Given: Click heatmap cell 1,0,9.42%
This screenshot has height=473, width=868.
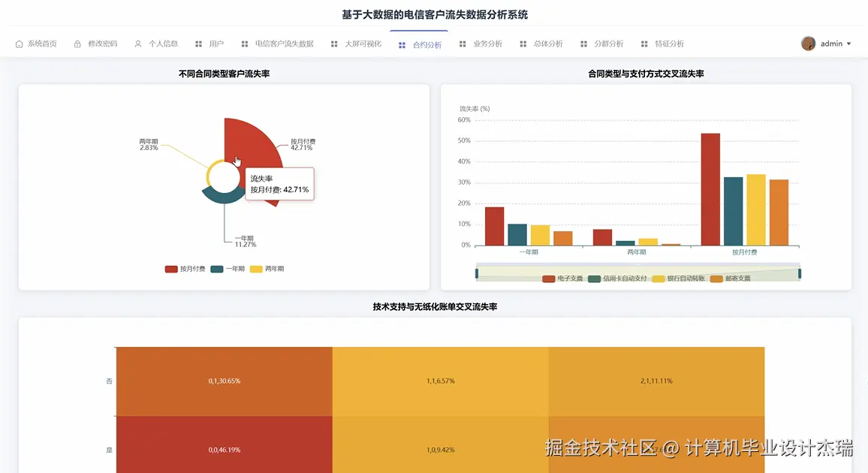Looking at the screenshot, I should (x=441, y=444).
